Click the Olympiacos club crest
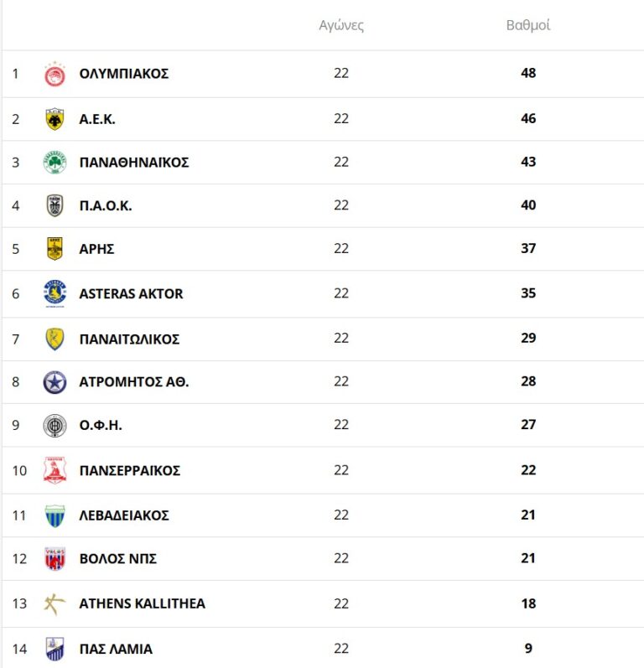644x668 pixels. [55, 74]
